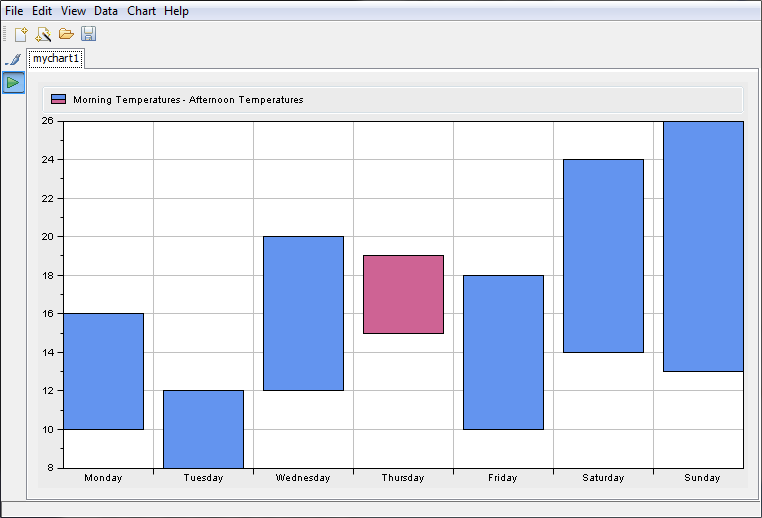Click the Save disk icon
762x518 pixels.
click(x=88, y=34)
